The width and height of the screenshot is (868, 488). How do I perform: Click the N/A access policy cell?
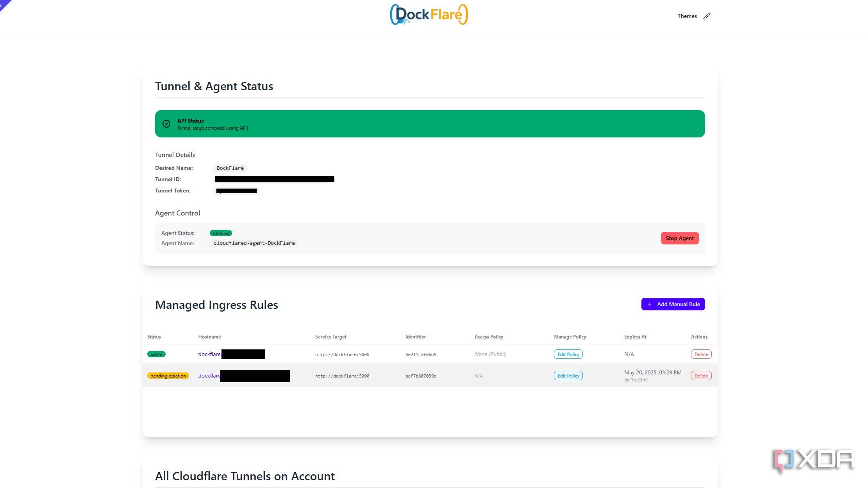pos(479,376)
